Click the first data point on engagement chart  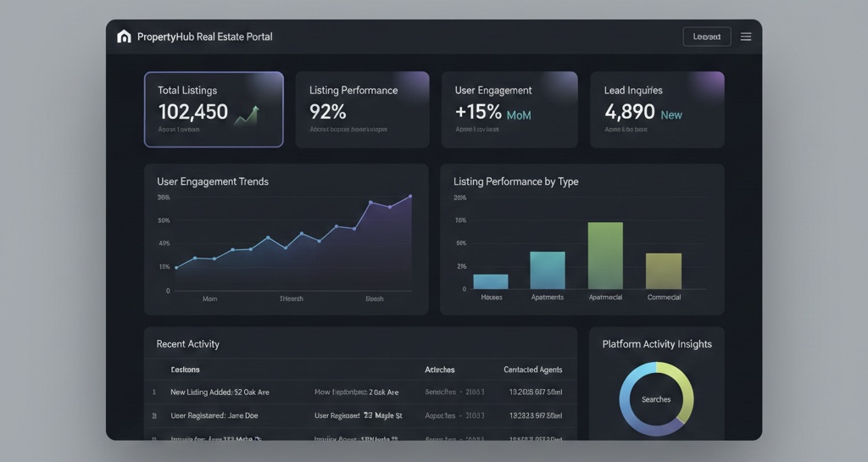(176, 268)
